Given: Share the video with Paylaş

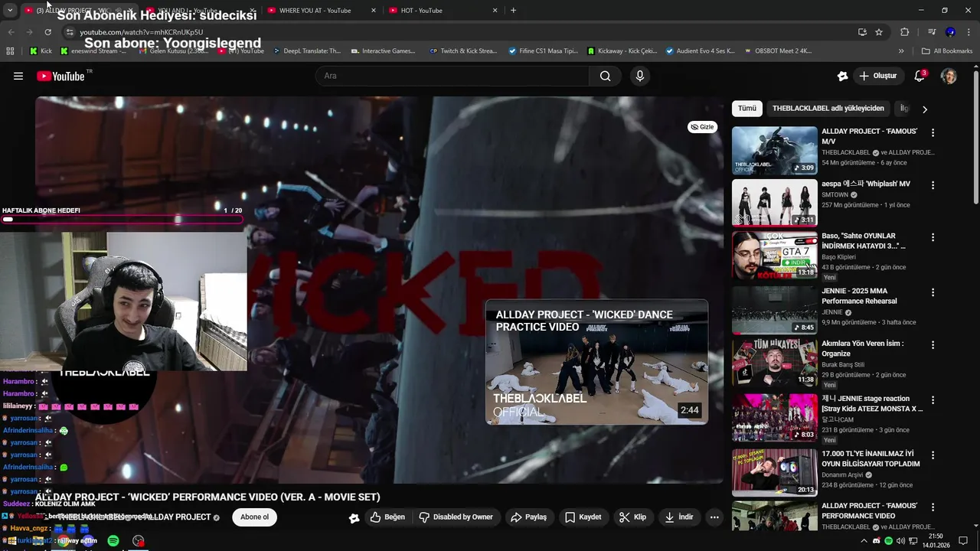Looking at the screenshot, I should 528,517.
